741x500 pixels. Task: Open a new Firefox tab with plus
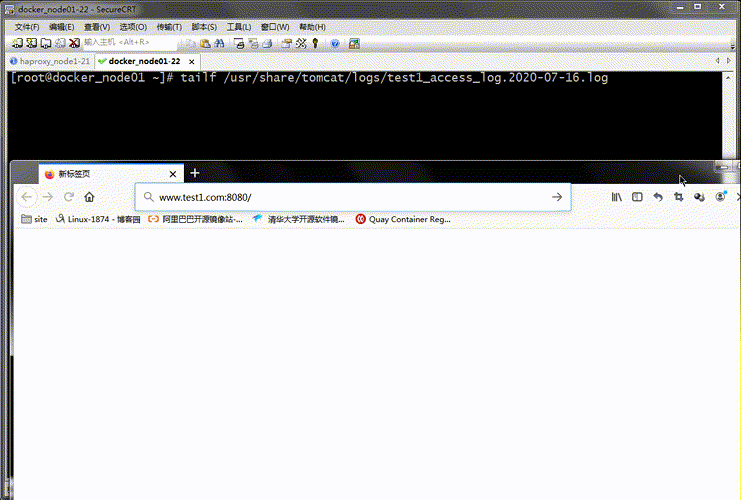click(195, 173)
